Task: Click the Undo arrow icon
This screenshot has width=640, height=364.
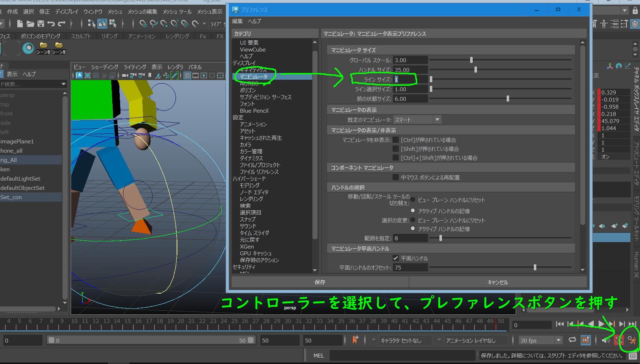Action: tap(51, 24)
